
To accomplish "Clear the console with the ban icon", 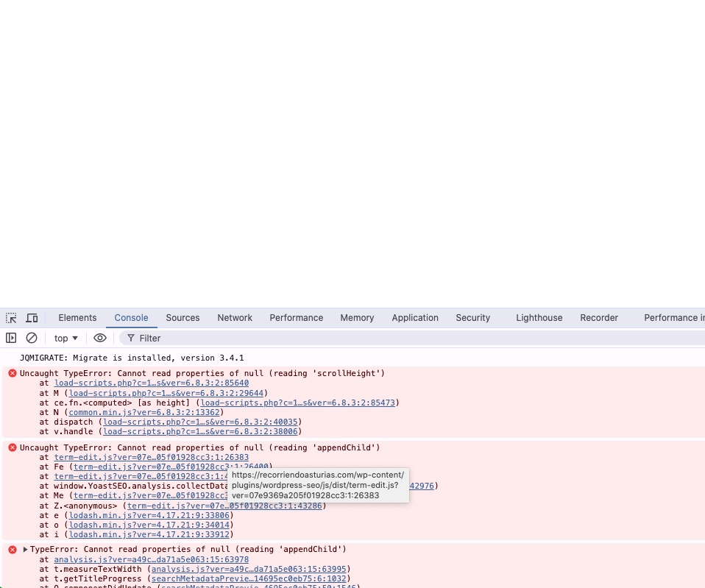I will coord(32,338).
